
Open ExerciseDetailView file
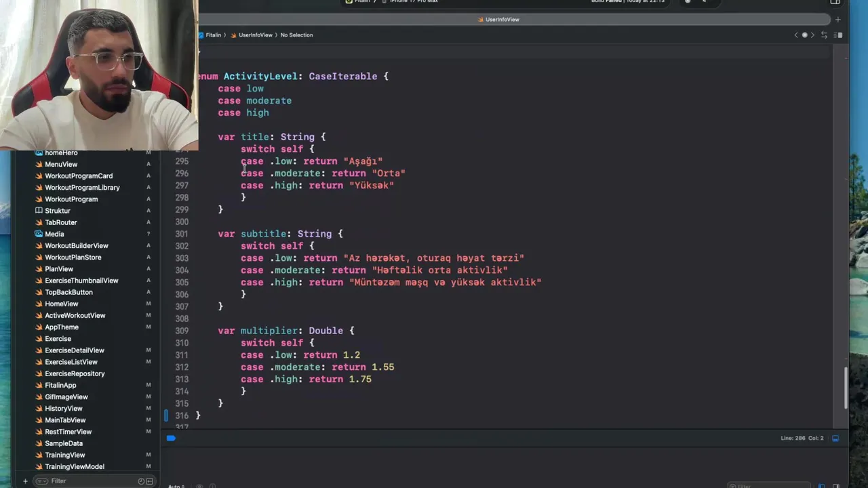pyautogui.click(x=75, y=350)
